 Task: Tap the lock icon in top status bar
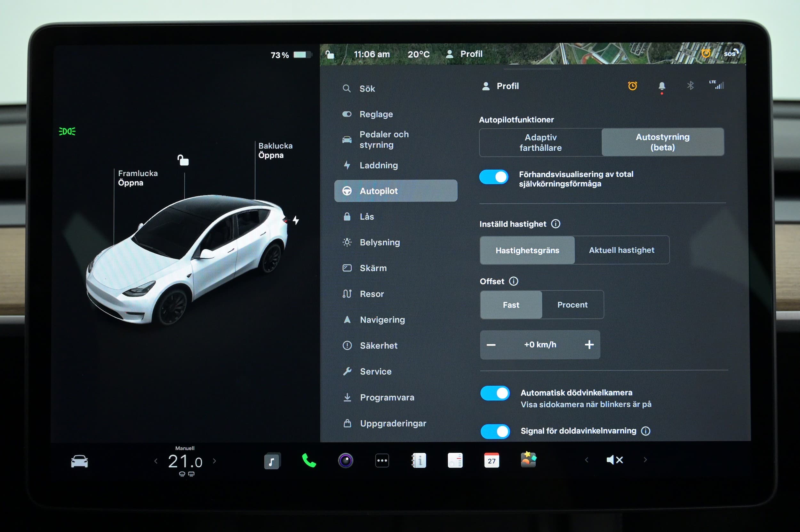[x=330, y=54]
